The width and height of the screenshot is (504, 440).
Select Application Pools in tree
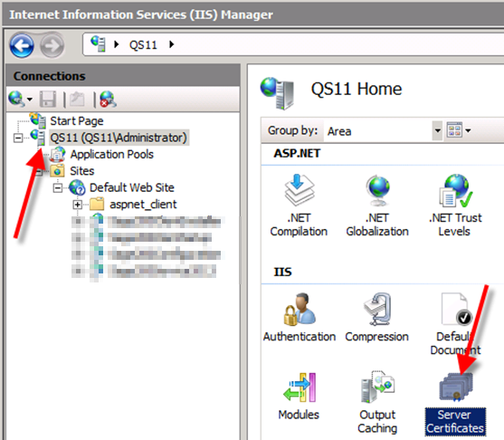(111, 155)
